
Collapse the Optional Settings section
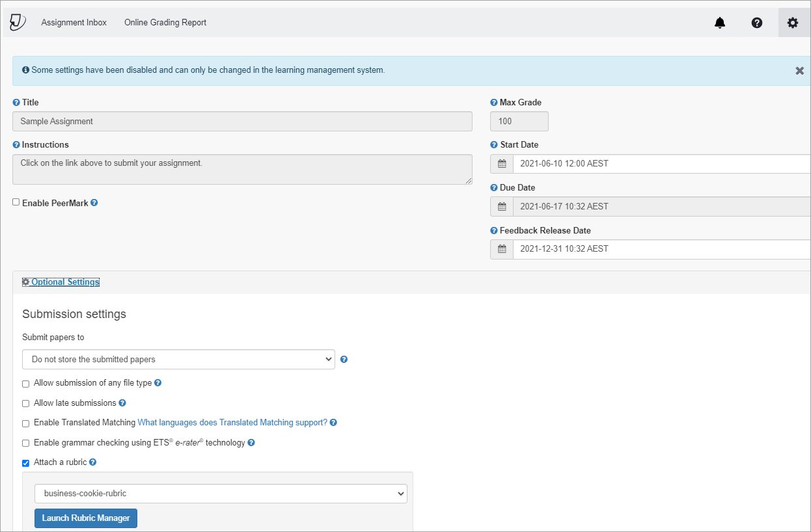point(61,282)
